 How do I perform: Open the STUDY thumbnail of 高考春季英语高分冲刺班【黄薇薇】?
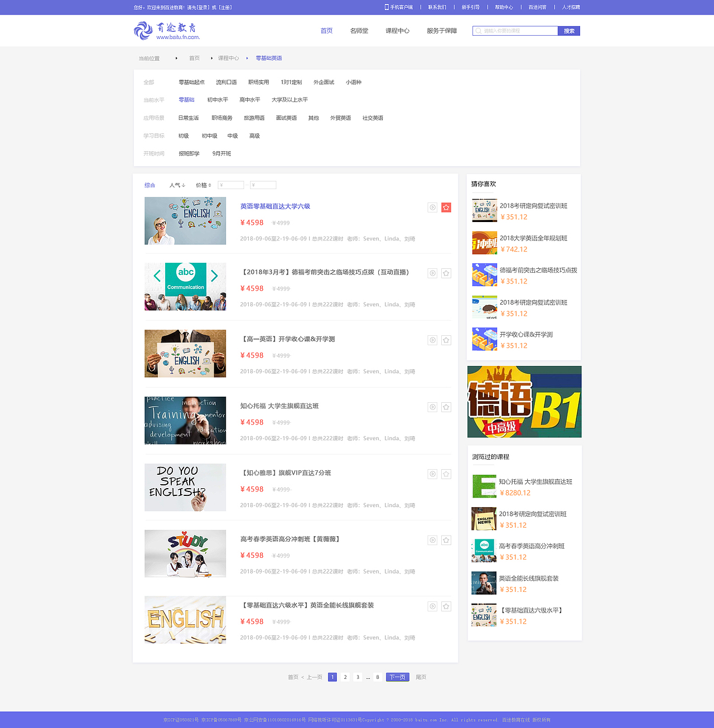coord(185,553)
